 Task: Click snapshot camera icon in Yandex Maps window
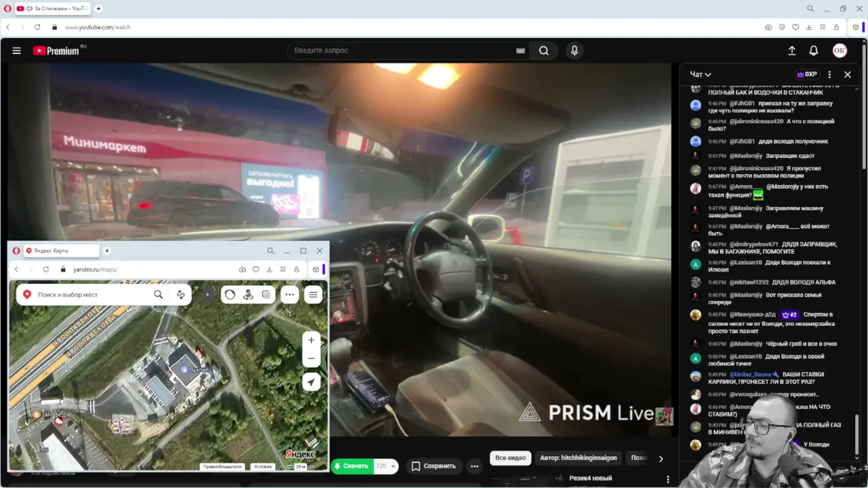pyautogui.click(x=242, y=269)
